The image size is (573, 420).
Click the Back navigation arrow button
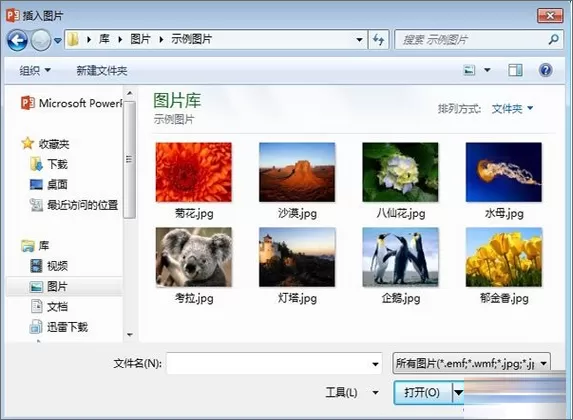17,40
